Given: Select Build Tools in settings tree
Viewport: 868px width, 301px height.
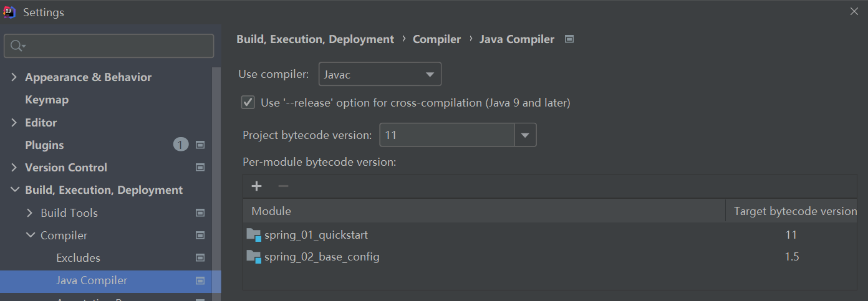Looking at the screenshot, I should [69, 213].
